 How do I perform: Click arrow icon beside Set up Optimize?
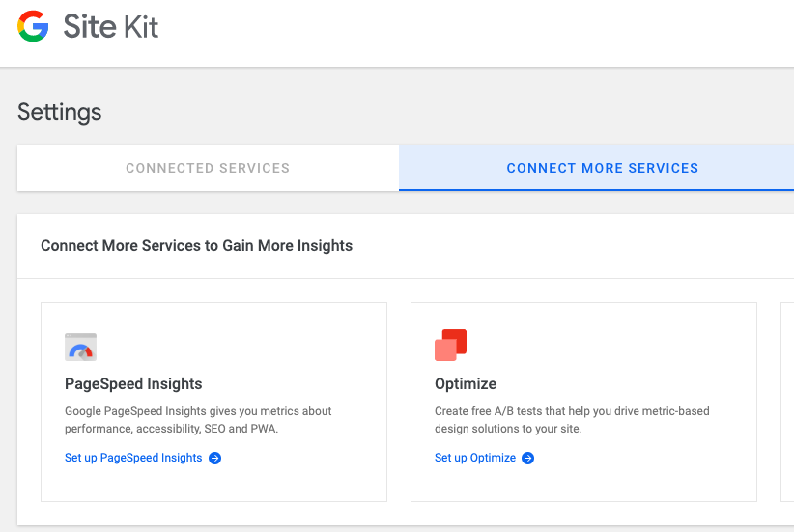(527, 458)
